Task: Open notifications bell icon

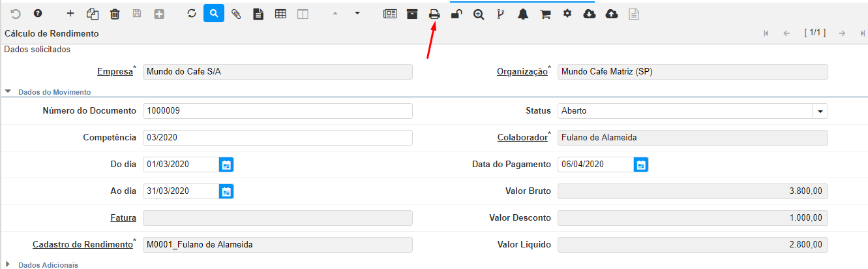Action: [x=523, y=13]
